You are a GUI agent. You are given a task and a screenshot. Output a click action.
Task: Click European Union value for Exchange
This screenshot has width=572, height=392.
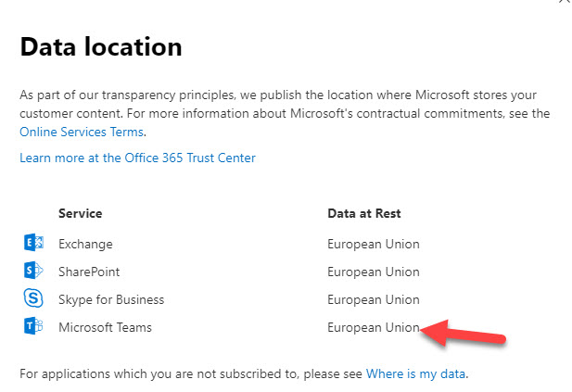[x=374, y=244]
